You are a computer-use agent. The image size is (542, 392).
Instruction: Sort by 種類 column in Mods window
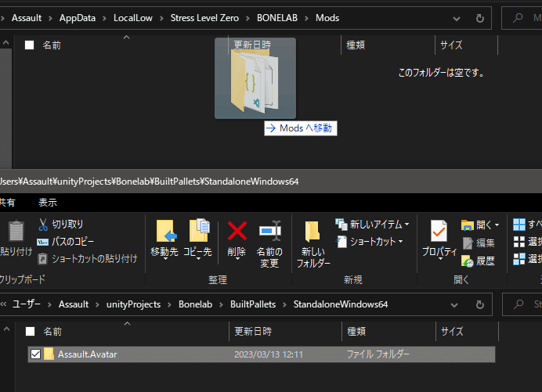356,45
